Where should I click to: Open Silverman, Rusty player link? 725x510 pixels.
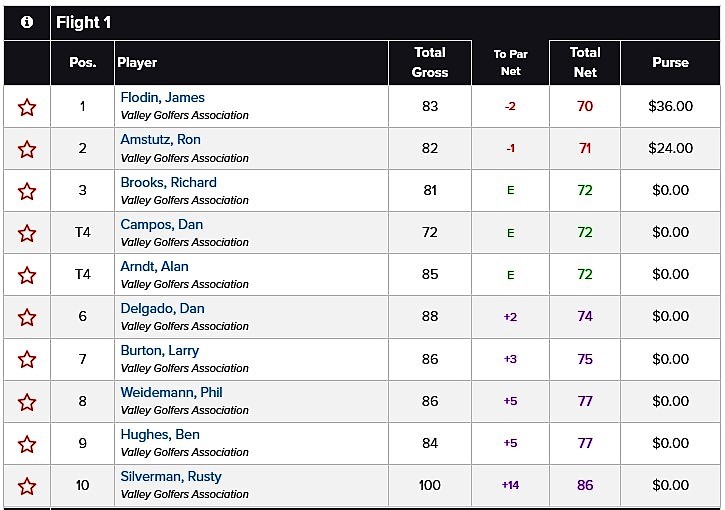pos(171,477)
